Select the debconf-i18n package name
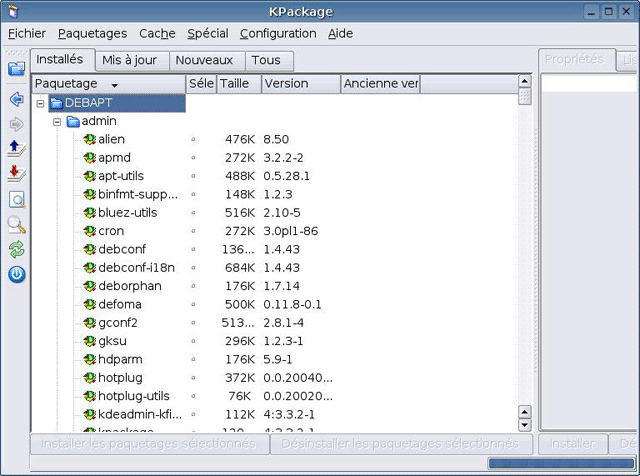Image resolution: width=640 pixels, height=476 pixels. [x=136, y=268]
